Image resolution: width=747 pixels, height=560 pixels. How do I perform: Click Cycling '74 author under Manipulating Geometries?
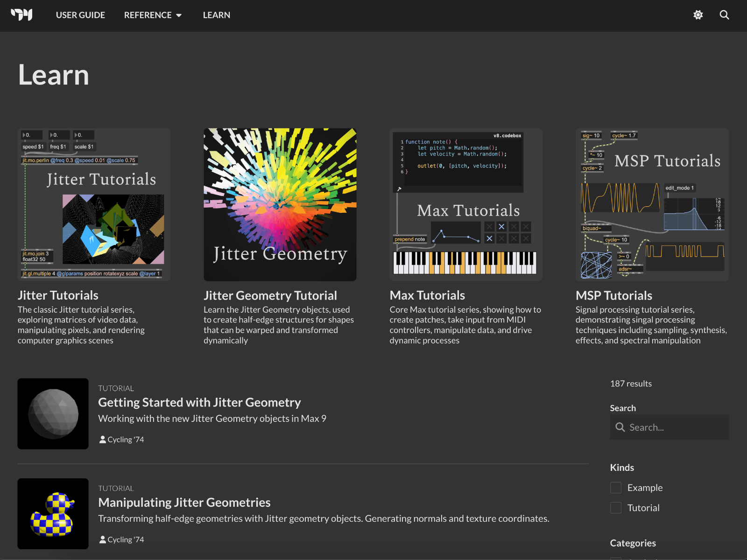tap(126, 539)
